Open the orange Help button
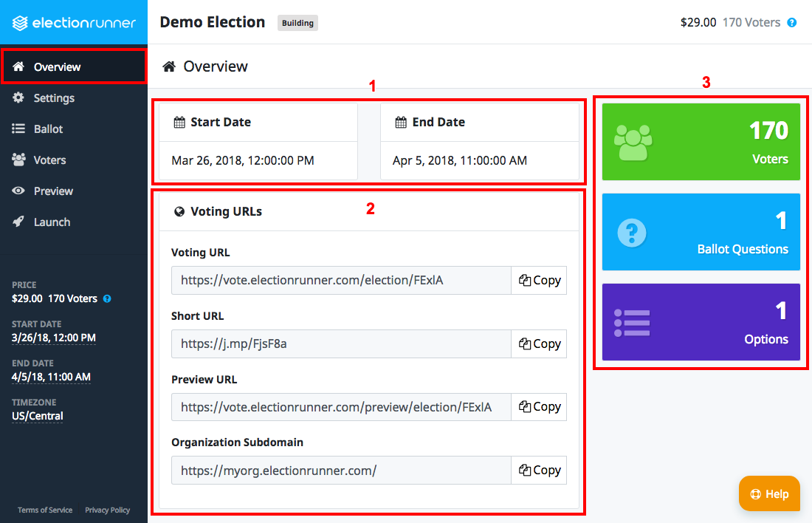This screenshot has width=812, height=523. [769, 493]
